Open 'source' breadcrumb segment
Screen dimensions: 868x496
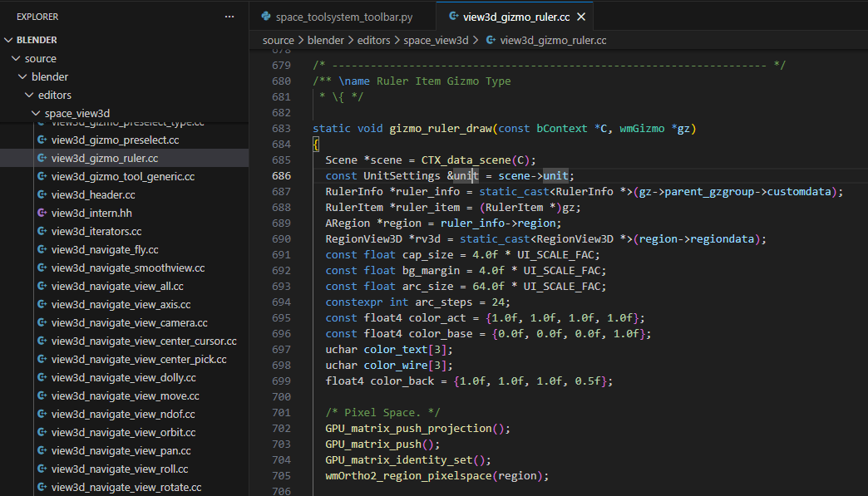point(278,41)
